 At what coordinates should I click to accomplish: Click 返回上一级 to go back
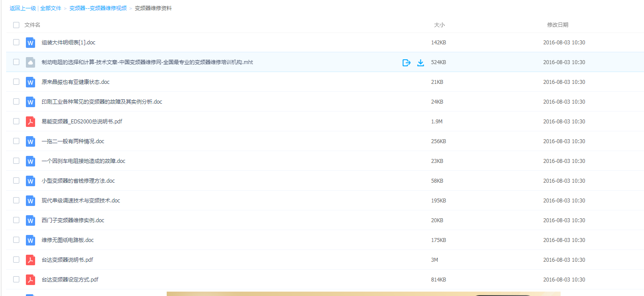[23, 8]
